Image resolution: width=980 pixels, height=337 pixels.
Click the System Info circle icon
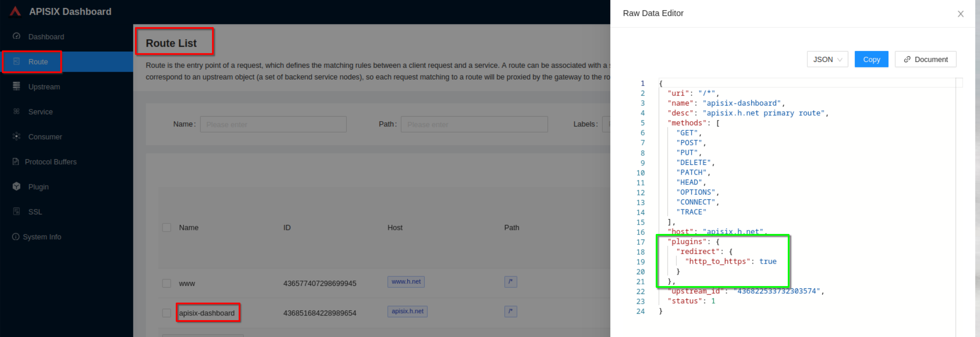pyautogui.click(x=16, y=237)
